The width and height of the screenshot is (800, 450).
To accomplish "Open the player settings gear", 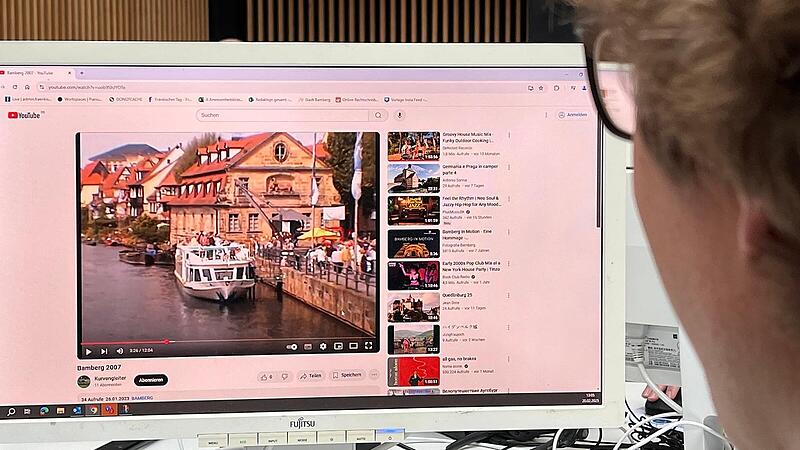I will coord(323,346).
